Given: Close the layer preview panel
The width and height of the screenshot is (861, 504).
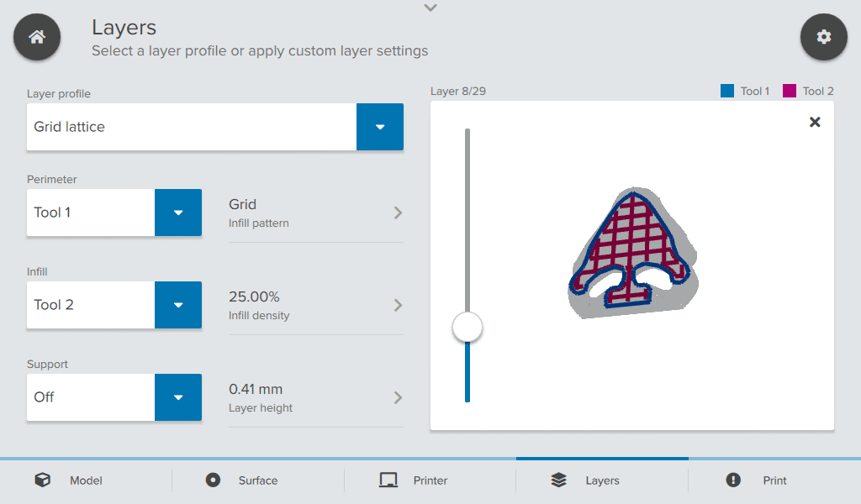Looking at the screenshot, I should tap(814, 123).
